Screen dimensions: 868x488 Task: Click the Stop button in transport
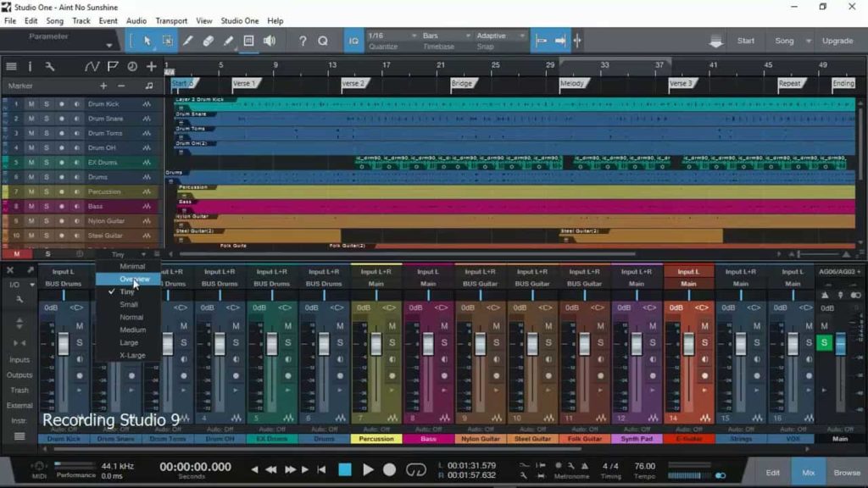coord(345,469)
